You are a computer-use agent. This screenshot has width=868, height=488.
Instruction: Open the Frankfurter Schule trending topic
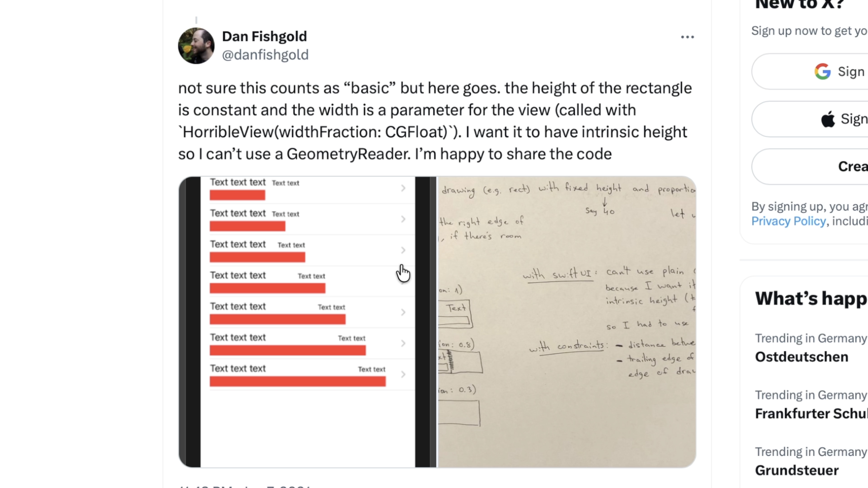(811, 413)
